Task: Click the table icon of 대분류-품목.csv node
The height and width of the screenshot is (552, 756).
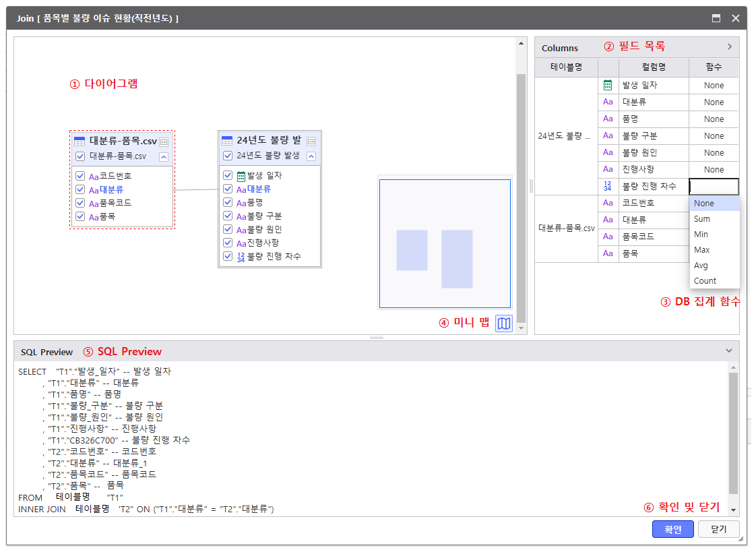Action: coord(80,142)
